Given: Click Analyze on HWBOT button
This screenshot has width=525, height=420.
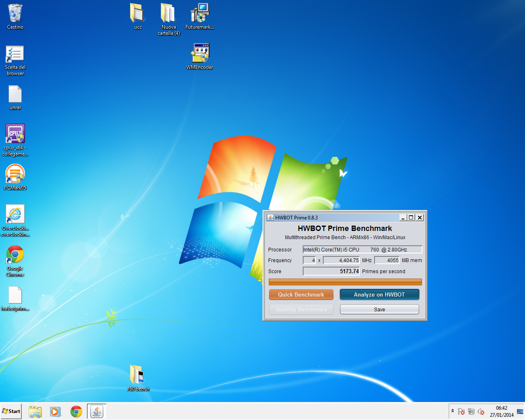Looking at the screenshot, I should coord(379,294).
